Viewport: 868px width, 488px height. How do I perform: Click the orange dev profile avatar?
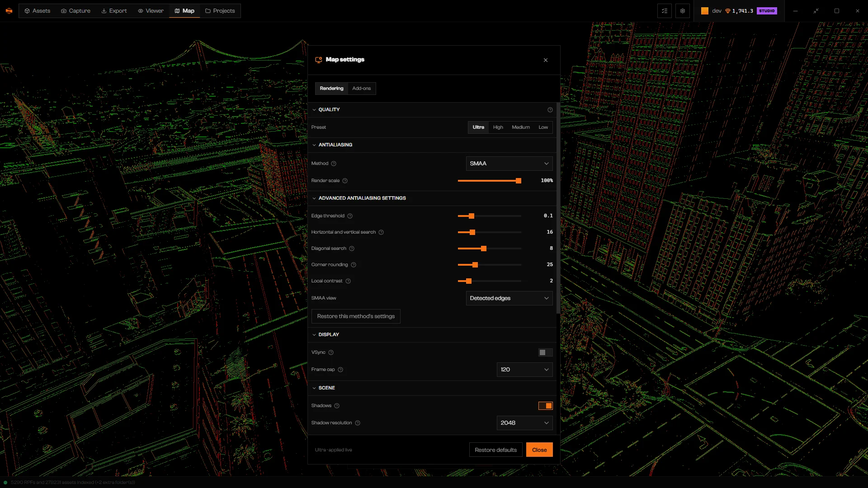point(705,11)
